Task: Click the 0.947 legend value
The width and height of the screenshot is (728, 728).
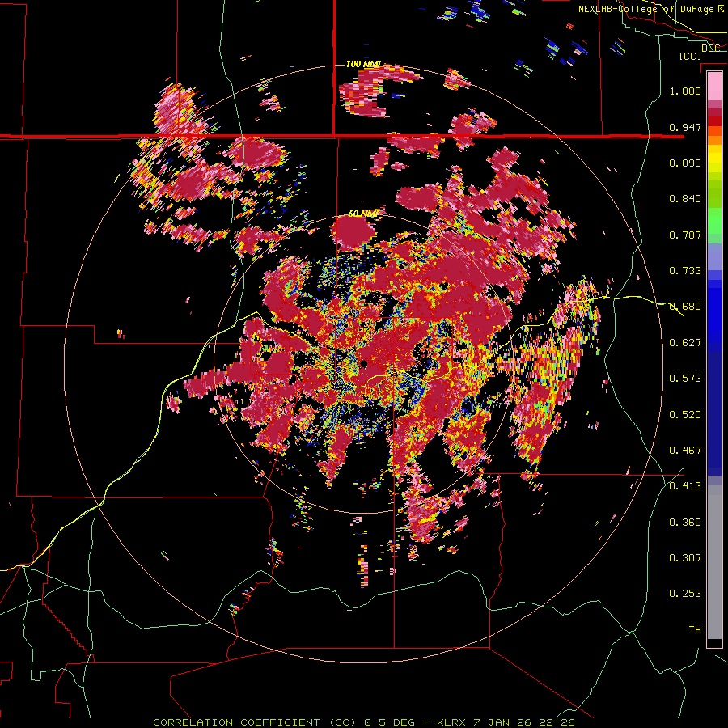Action: click(x=685, y=127)
